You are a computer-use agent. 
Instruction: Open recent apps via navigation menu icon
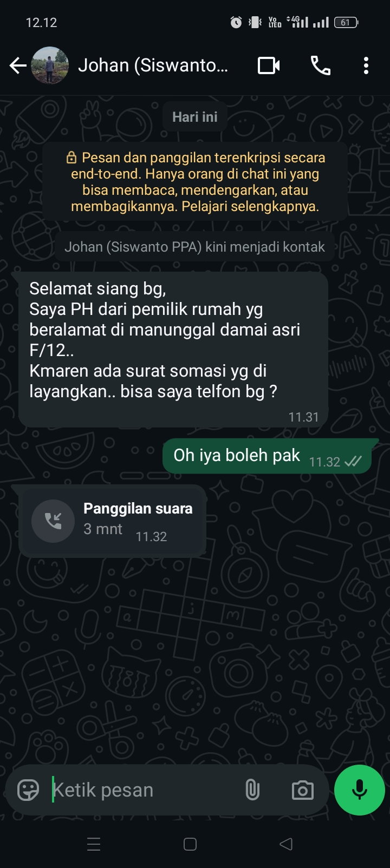94,844
